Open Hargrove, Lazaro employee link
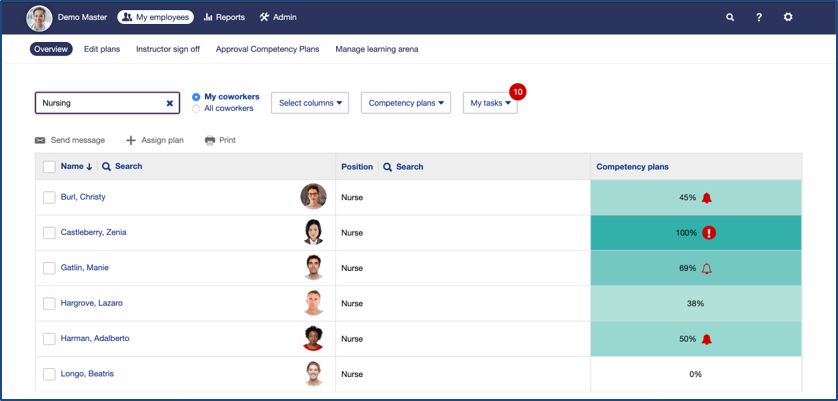This screenshot has height=401, width=838. [91, 303]
